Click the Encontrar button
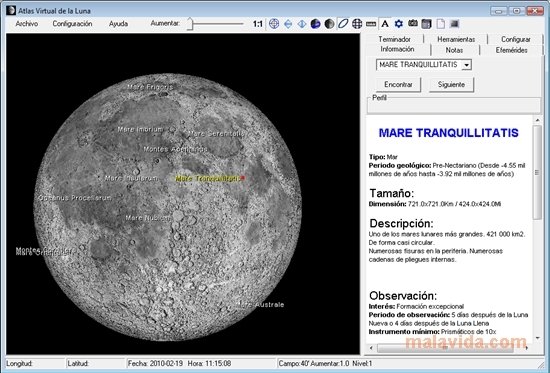 tap(398, 85)
